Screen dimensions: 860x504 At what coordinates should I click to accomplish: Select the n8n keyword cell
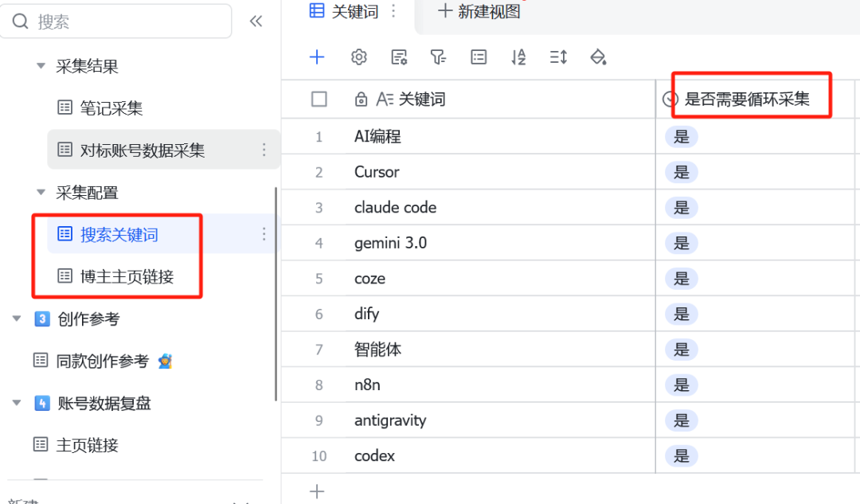tap(500, 385)
